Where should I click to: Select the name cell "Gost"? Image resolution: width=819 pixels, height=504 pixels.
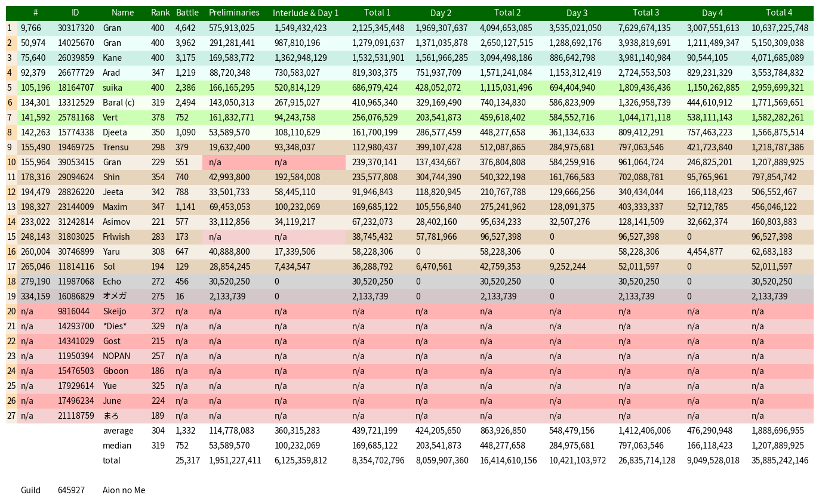(x=112, y=341)
